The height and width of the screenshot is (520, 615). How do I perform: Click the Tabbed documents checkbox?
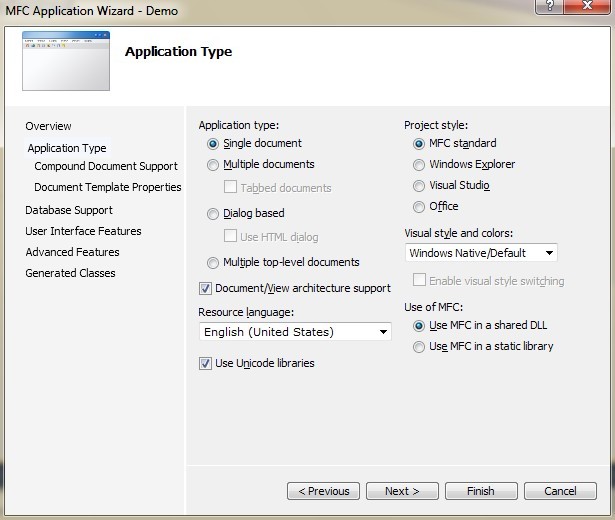pos(230,187)
